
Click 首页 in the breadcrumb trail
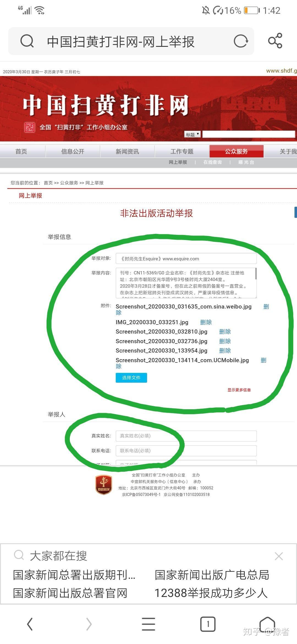[48, 183]
